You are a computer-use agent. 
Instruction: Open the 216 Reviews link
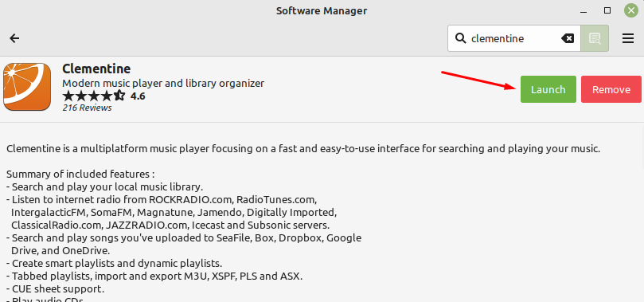pos(87,108)
